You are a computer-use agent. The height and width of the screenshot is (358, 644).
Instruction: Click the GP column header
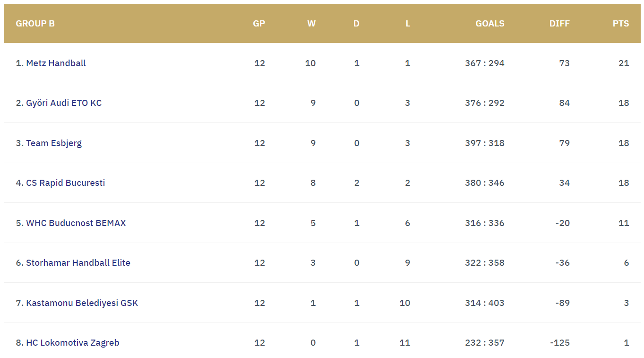pos(259,24)
